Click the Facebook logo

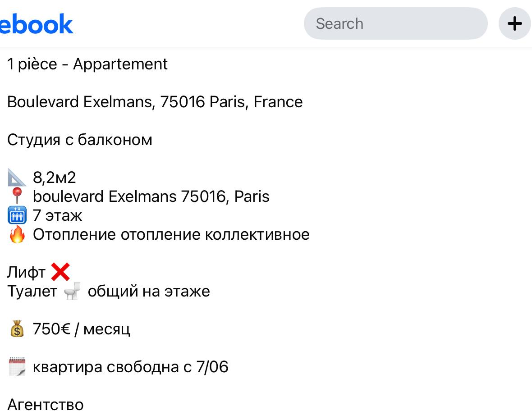coord(37,24)
